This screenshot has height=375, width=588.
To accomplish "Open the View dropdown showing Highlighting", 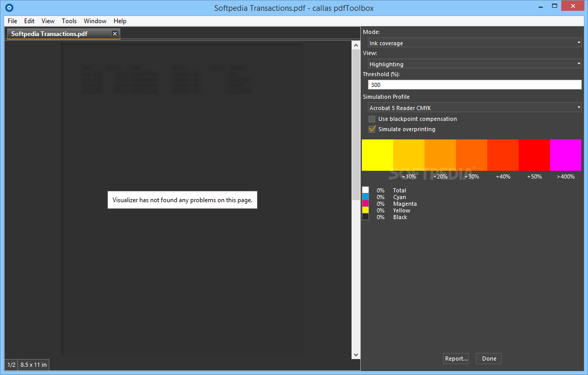I will click(x=474, y=64).
